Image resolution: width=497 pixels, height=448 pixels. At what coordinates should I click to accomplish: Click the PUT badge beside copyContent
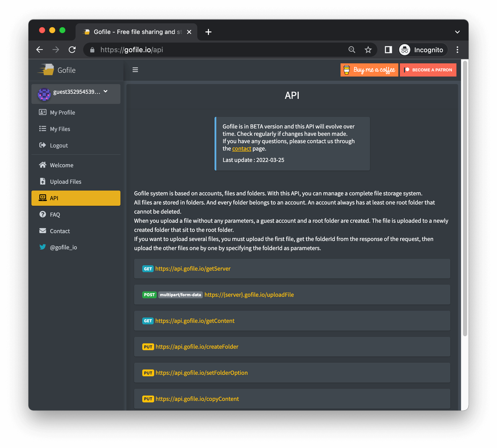148,399
